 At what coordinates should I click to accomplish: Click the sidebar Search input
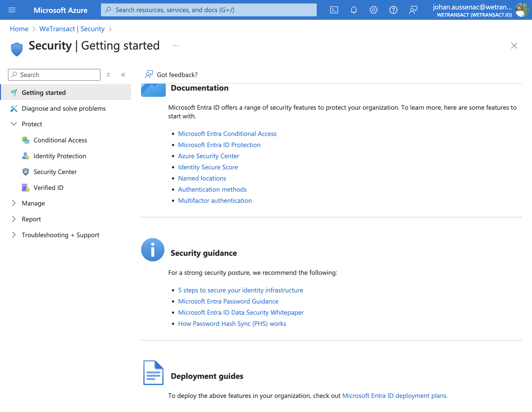click(54, 75)
